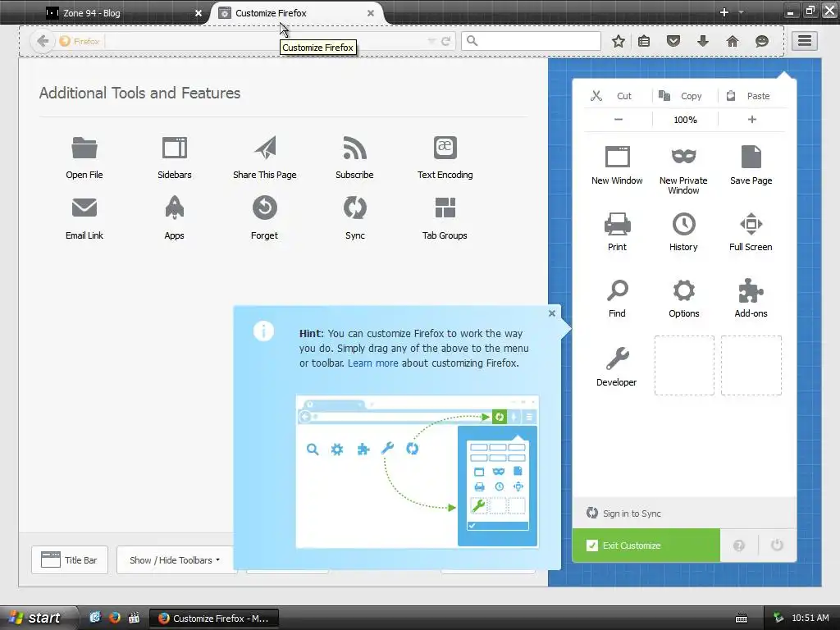Image resolution: width=840 pixels, height=630 pixels.
Task: Click the Firefox quick launch icon
Action: point(115,618)
